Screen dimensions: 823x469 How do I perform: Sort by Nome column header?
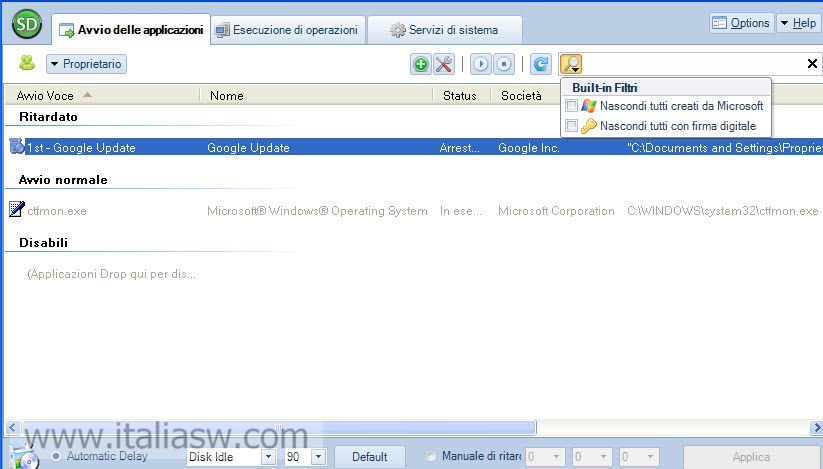[316, 95]
